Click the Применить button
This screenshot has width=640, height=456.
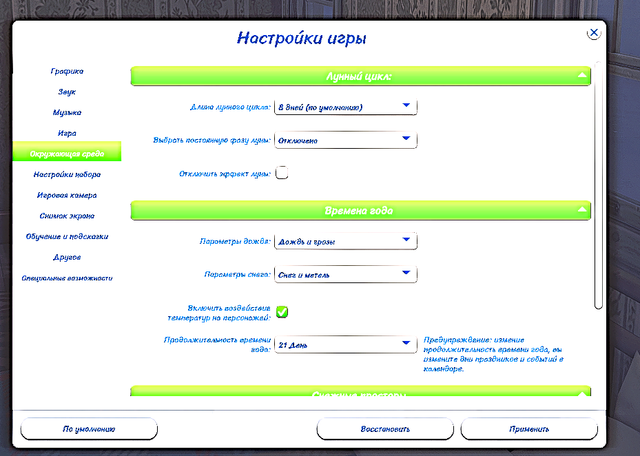pos(529,429)
